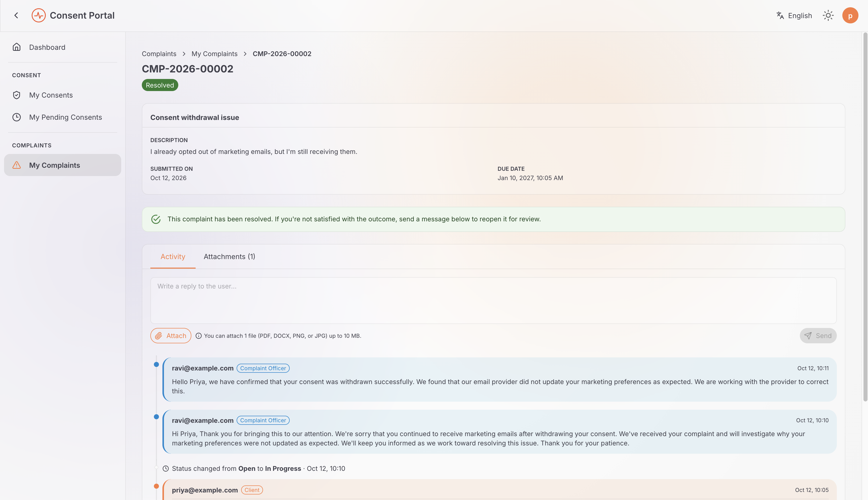Viewport: 868px width, 500px height.
Task: Click the translate icon next to English
Action: [x=780, y=15]
